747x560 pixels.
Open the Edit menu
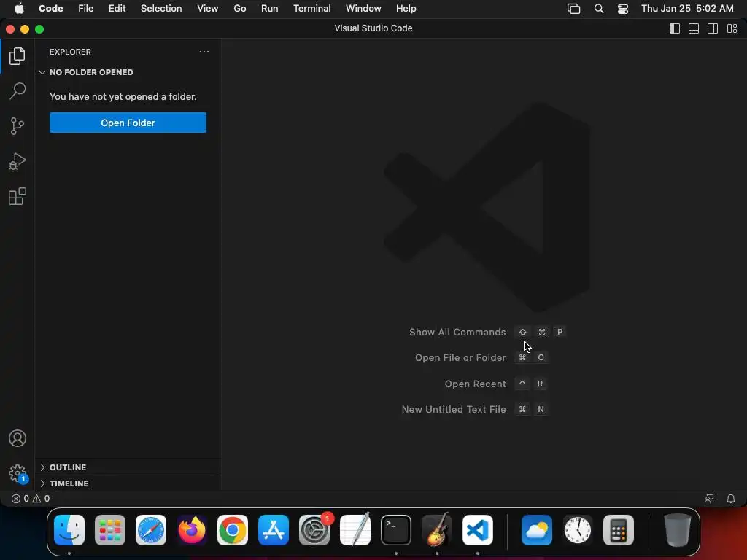[x=117, y=9]
